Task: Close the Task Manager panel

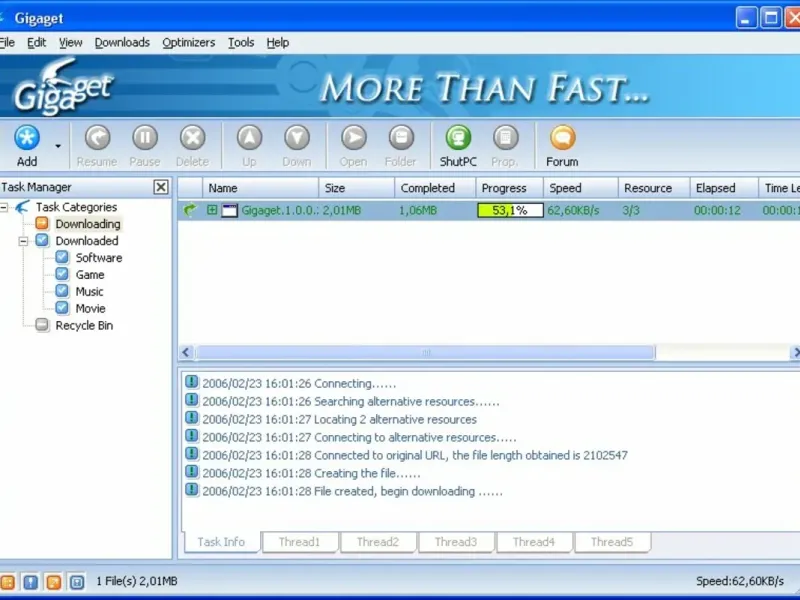Action: click(161, 187)
